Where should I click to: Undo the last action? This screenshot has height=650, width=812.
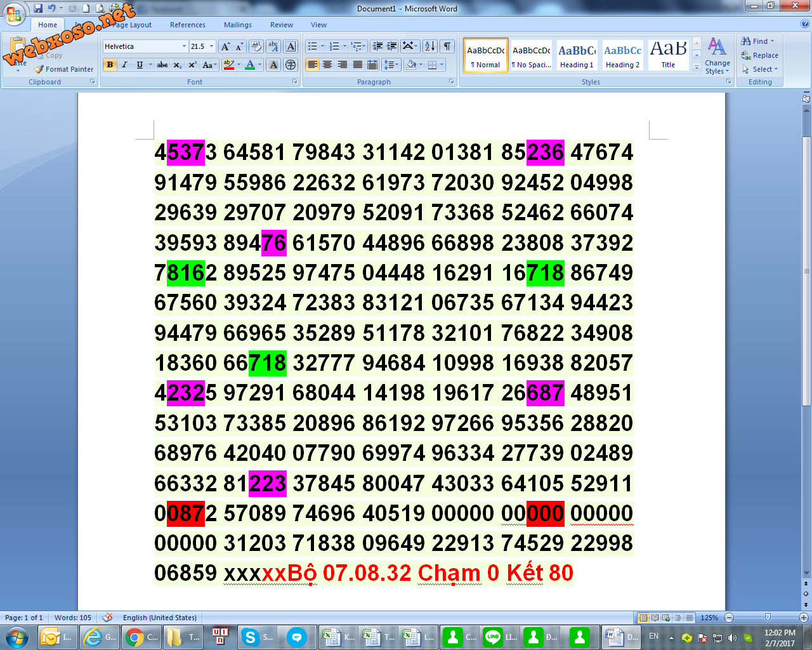[x=52, y=8]
